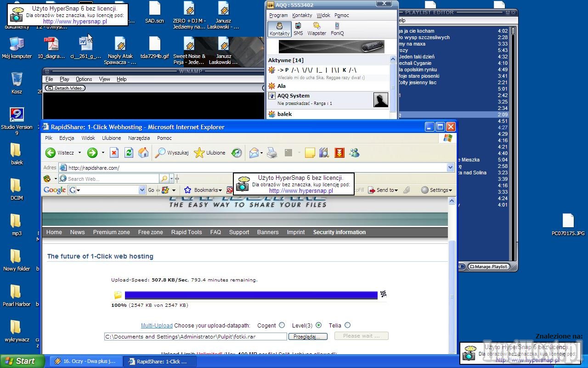Click the Start button on the taskbar
Screen dimensions: 588x368
pyautogui.click(x=23, y=361)
